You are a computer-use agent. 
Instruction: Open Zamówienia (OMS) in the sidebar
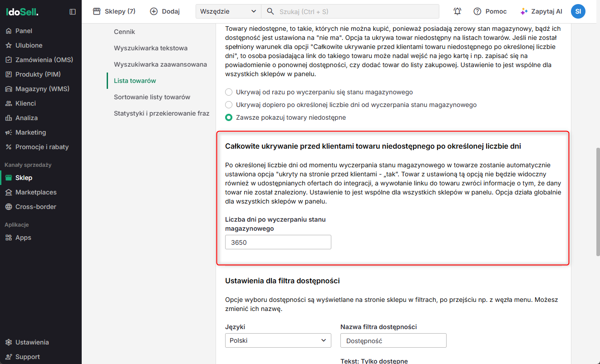(x=44, y=60)
